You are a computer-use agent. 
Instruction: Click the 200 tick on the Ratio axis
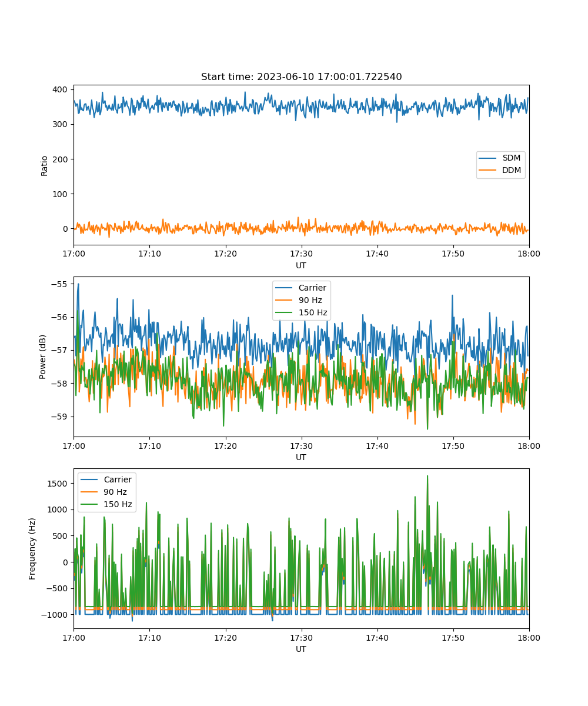(61, 159)
